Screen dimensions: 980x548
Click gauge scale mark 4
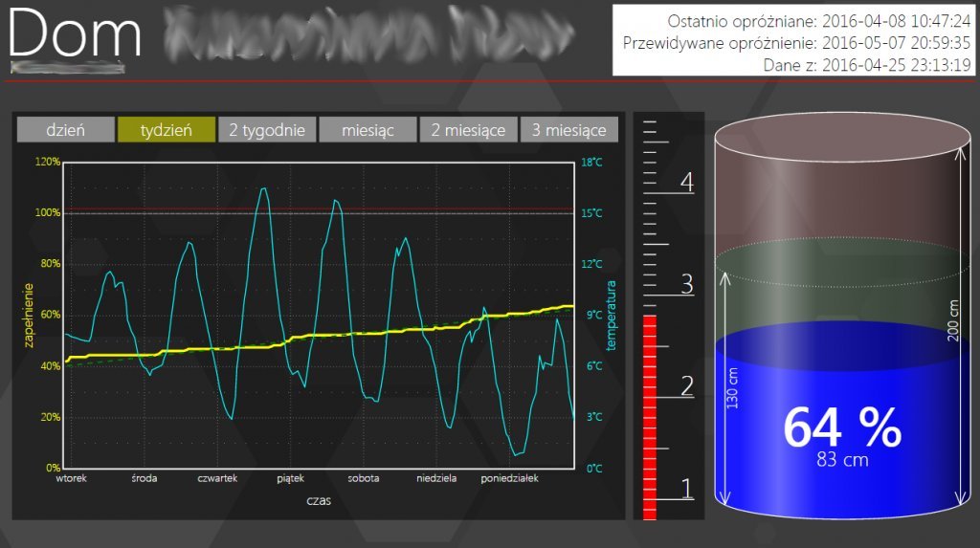(687, 183)
